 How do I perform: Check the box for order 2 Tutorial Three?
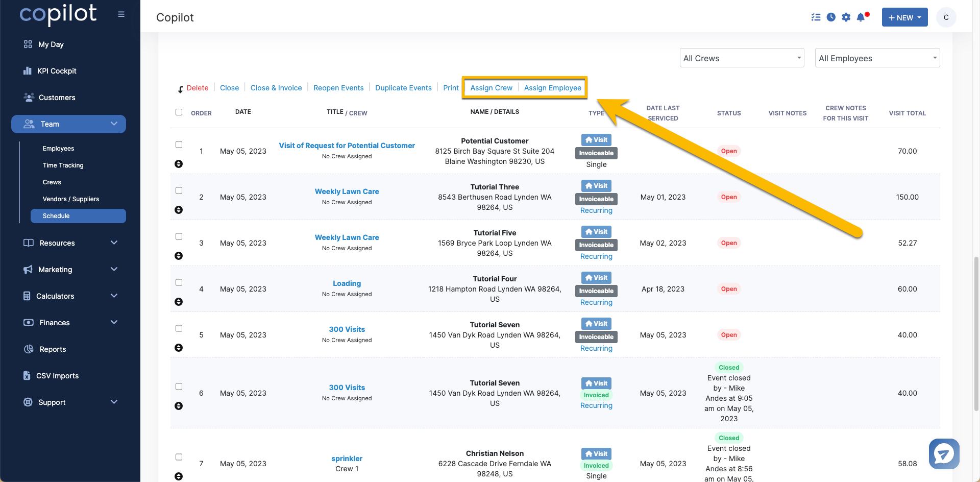(179, 190)
